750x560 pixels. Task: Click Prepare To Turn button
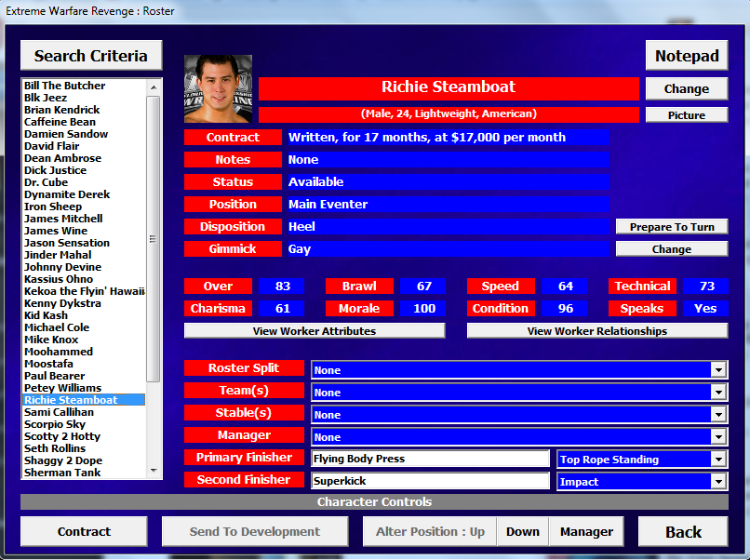672,227
